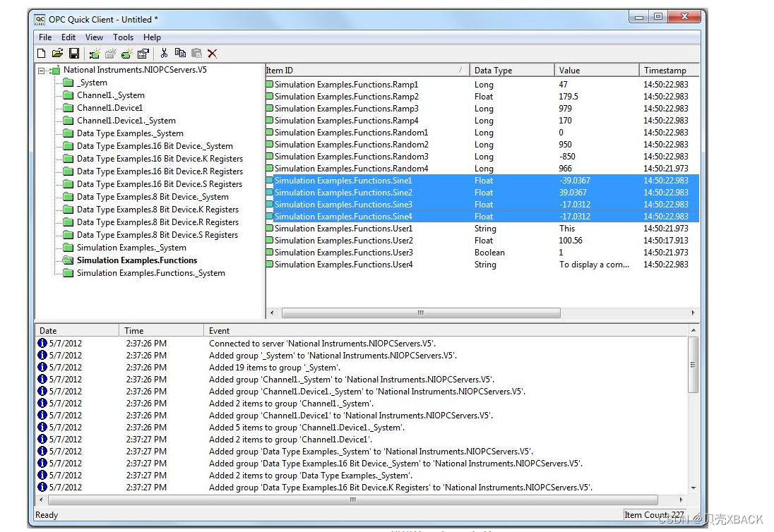Click the info icon of the 'Connected to server' event
This screenshot has width=774, height=532.
[x=42, y=343]
